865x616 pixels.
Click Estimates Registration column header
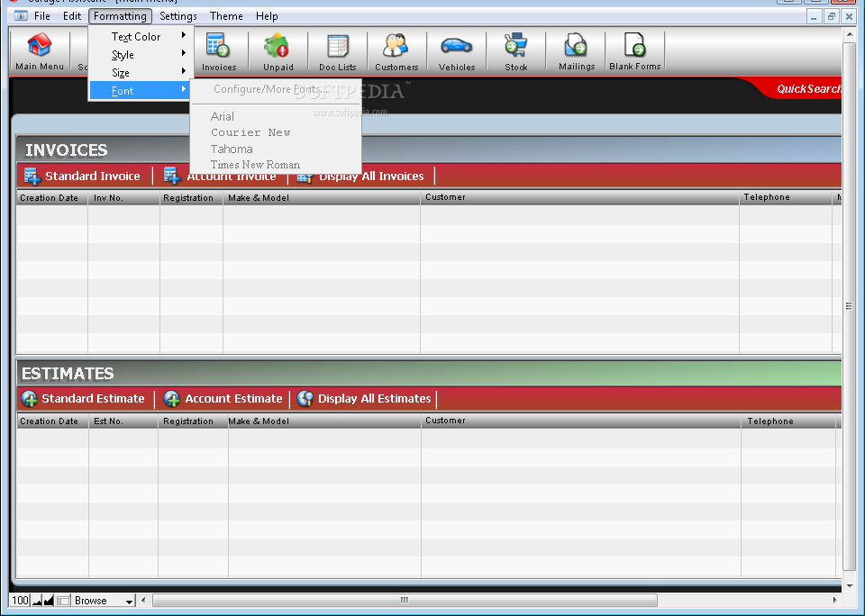193,421
